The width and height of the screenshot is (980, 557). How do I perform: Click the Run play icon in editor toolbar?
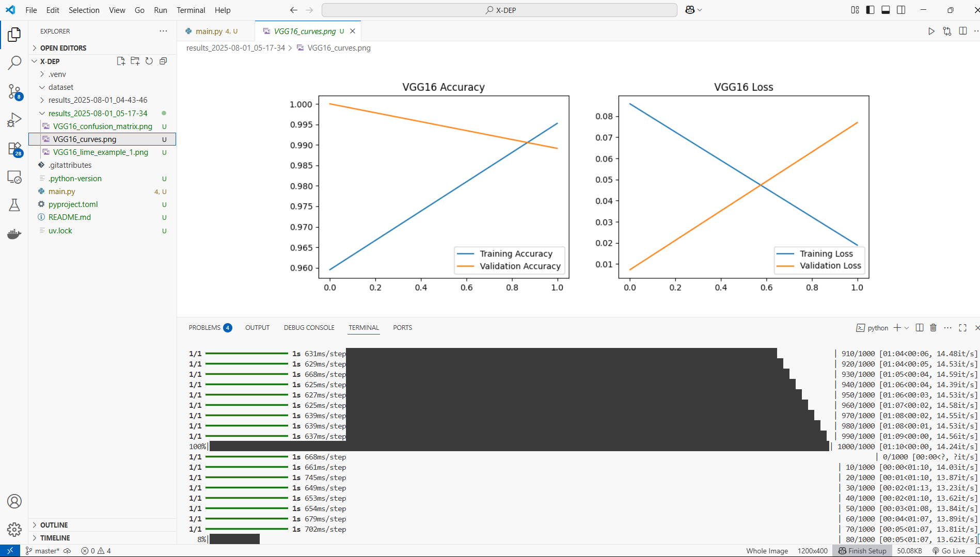coord(931,31)
